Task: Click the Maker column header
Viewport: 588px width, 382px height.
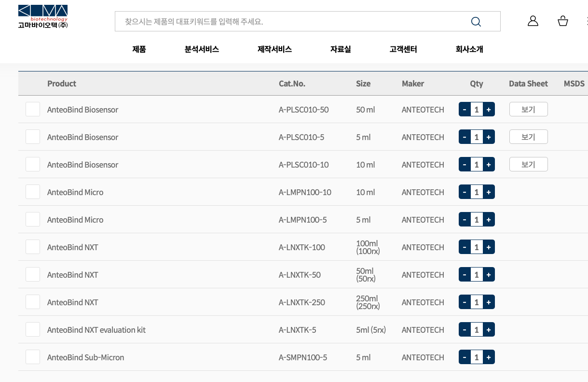Action: [413, 84]
